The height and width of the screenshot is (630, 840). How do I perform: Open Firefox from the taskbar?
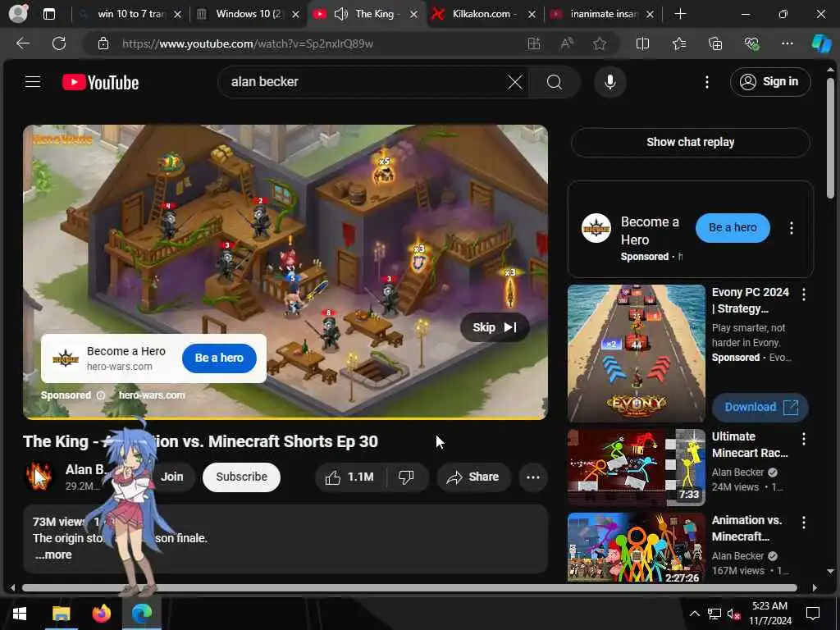coord(101,614)
